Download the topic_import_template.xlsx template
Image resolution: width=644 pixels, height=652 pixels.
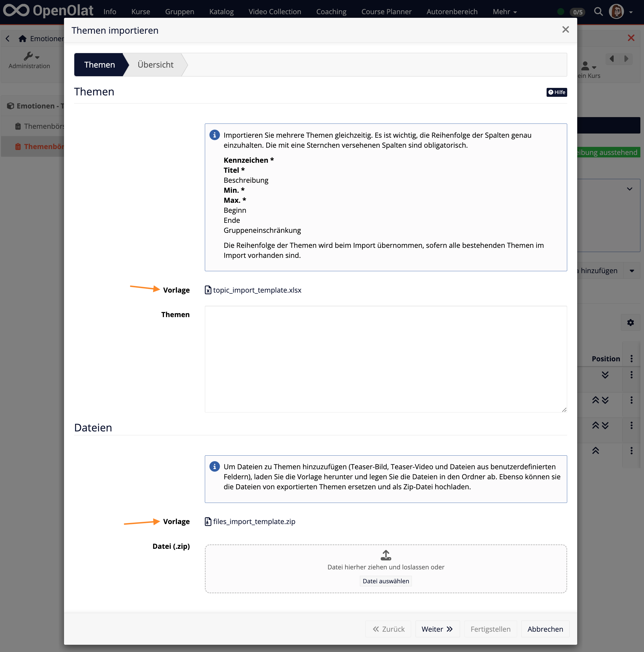[257, 290]
